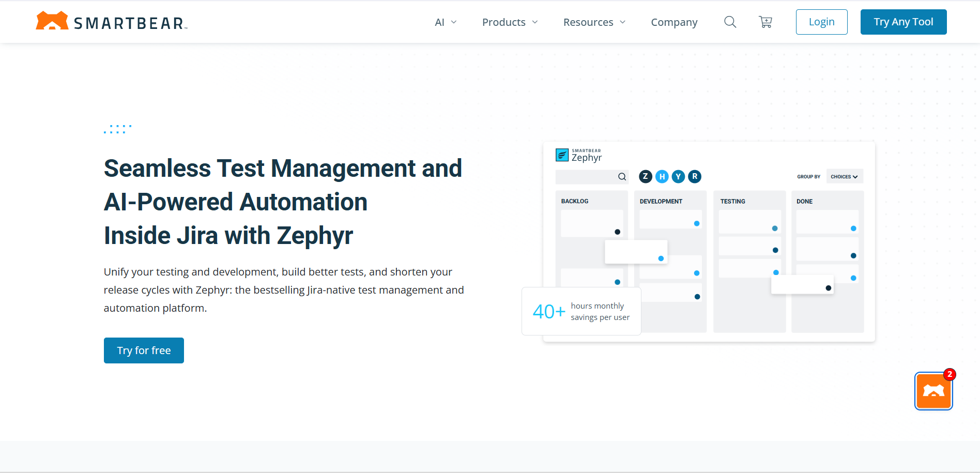Open the Company menu item
The width and height of the screenshot is (980, 473).
click(674, 22)
